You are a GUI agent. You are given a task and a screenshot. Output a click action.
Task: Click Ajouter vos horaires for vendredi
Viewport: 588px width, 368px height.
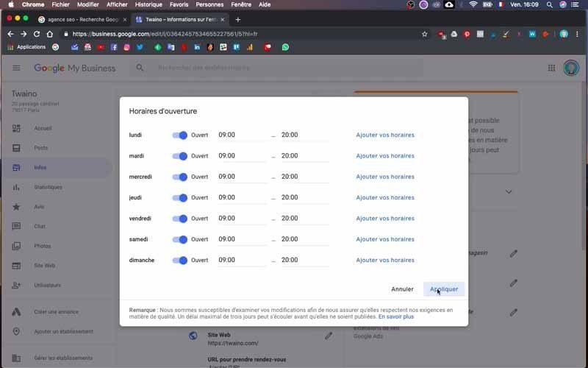tap(385, 219)
